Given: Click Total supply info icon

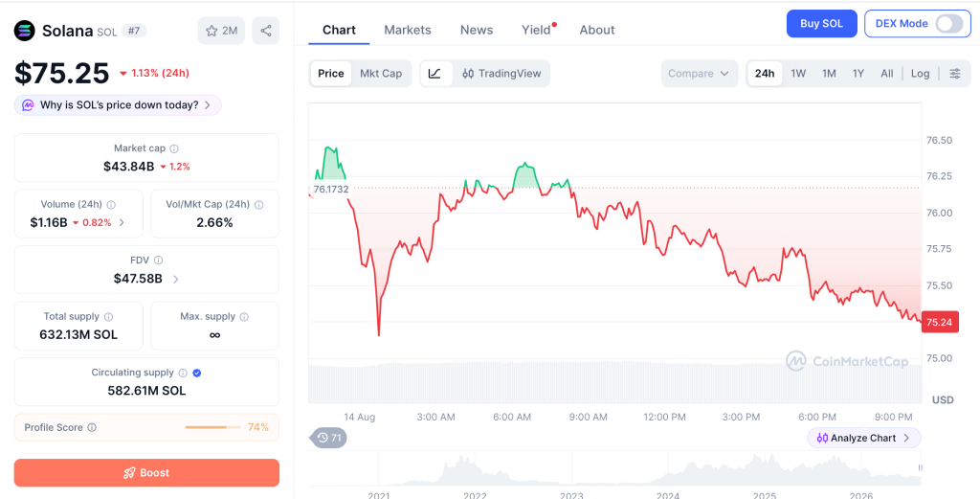Looking at the screenshot, I should pos(108,317).
